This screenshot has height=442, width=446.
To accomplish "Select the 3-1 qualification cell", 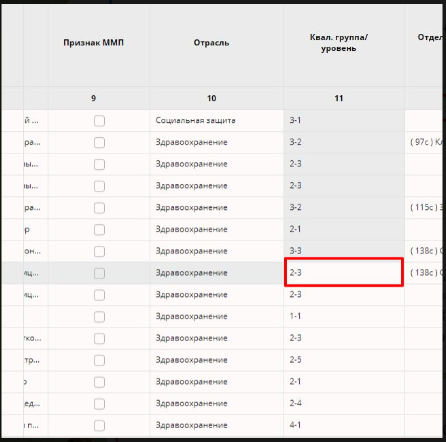I will coord(344,121).
